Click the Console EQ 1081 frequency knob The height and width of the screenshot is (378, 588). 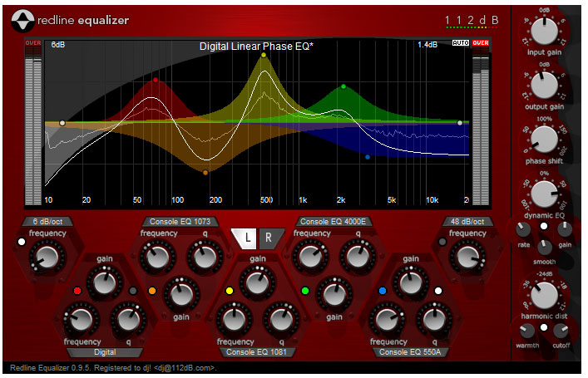tap(234, 320)
